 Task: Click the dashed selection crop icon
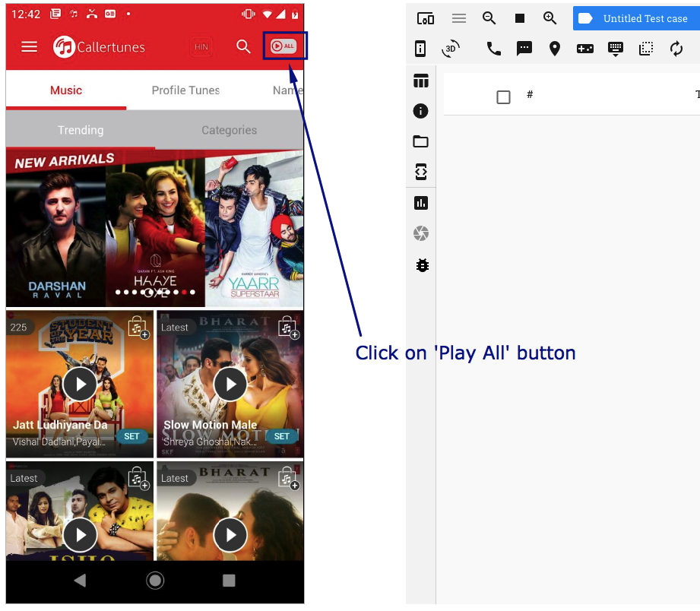(646, 49)
